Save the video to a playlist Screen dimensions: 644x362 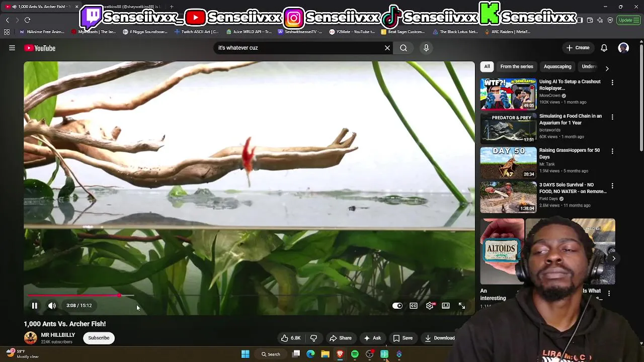[x=403, y=338]
